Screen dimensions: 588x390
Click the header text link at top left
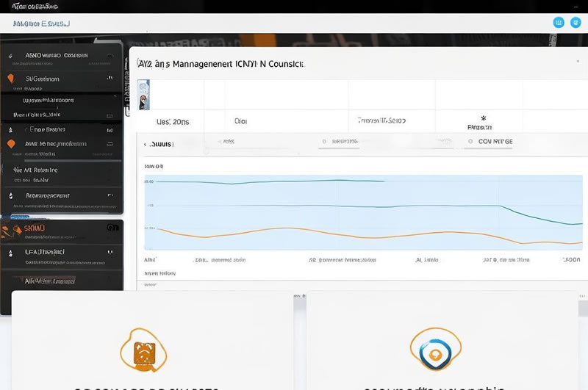click(41, 24)
